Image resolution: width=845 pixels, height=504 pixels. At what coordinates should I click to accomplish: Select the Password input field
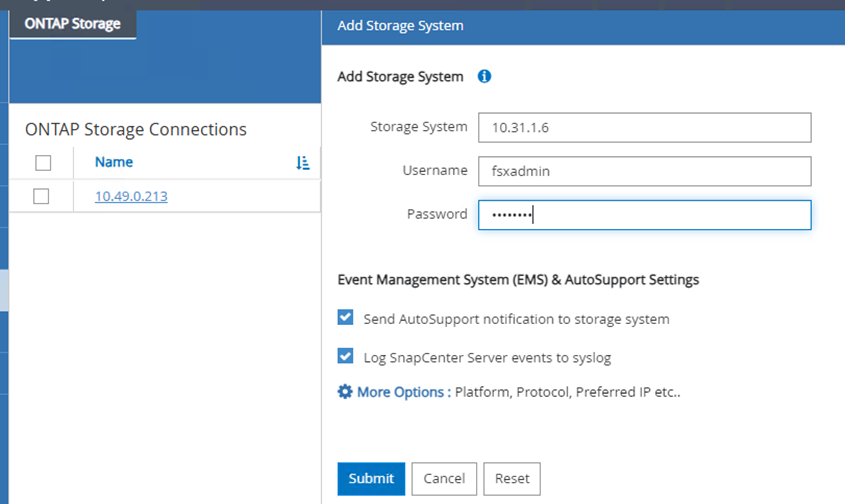click(644, 214)
